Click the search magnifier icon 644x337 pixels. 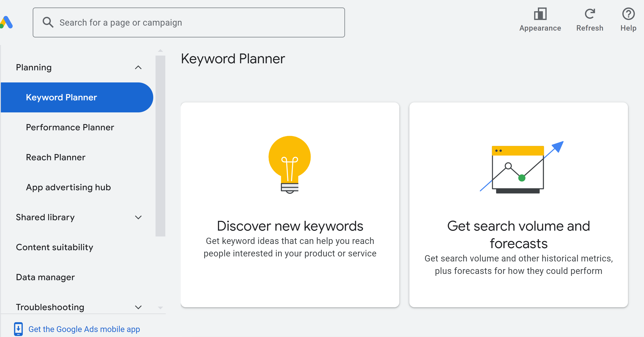point(48,22)
